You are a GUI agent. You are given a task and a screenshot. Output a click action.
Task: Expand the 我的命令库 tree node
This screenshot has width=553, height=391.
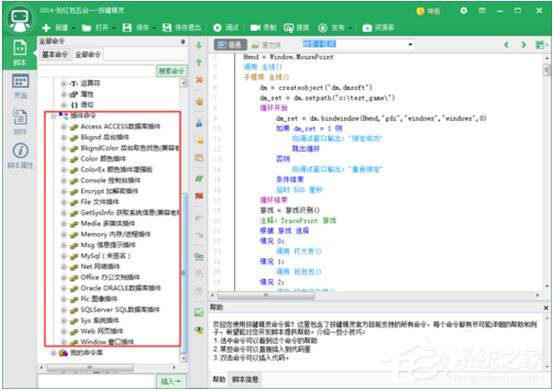(53, 353)
